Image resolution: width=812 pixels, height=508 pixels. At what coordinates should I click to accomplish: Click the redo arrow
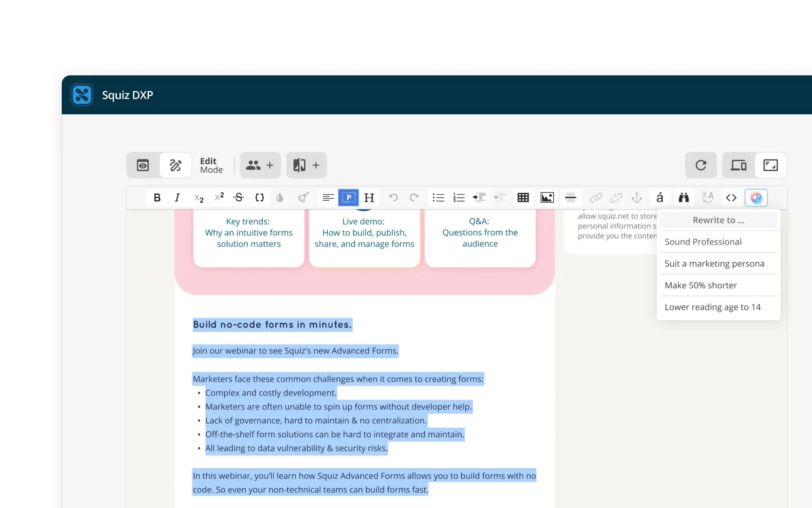click(414, 198)
